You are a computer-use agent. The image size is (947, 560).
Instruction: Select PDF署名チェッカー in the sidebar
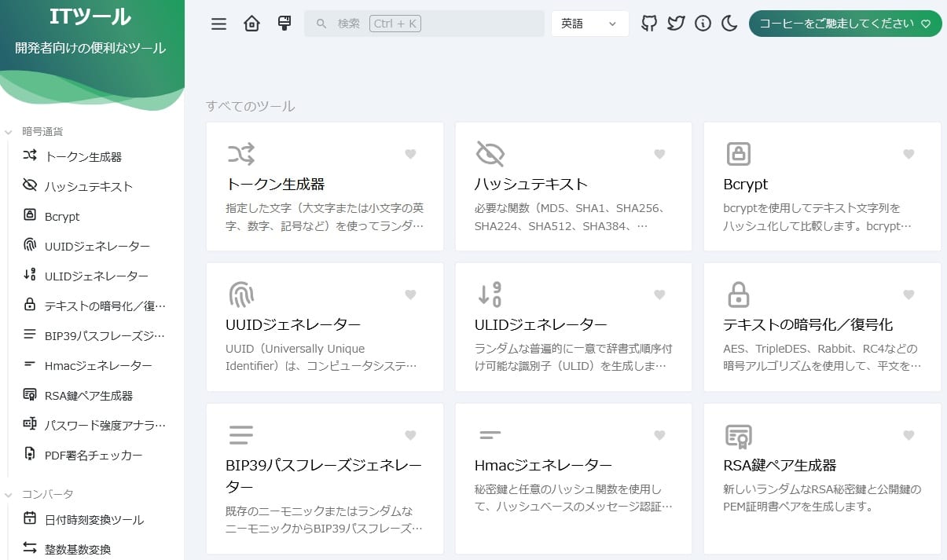pyautogui.click(x=94, y=455)
